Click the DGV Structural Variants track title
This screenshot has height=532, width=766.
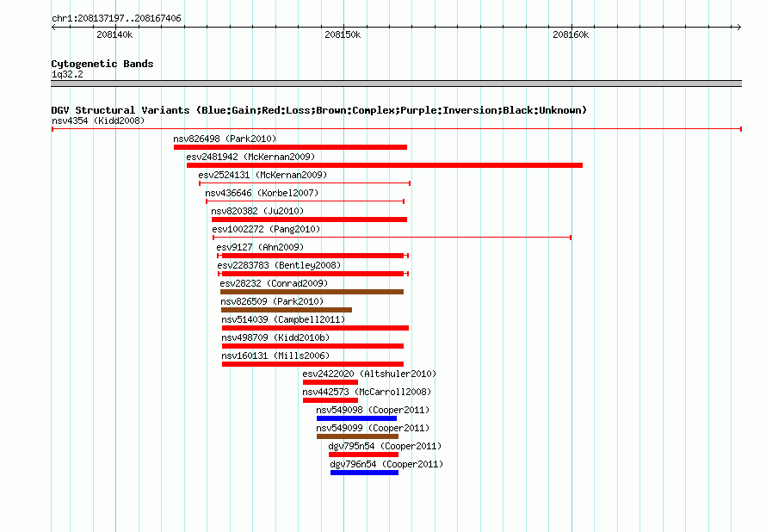click(x=319, y=110)
